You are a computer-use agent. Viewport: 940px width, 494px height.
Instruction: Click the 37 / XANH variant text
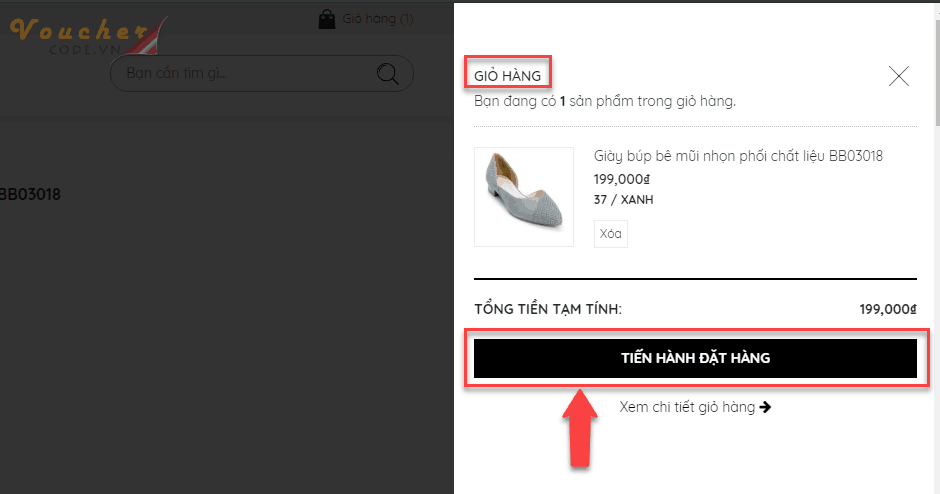(x=623, y=200)
